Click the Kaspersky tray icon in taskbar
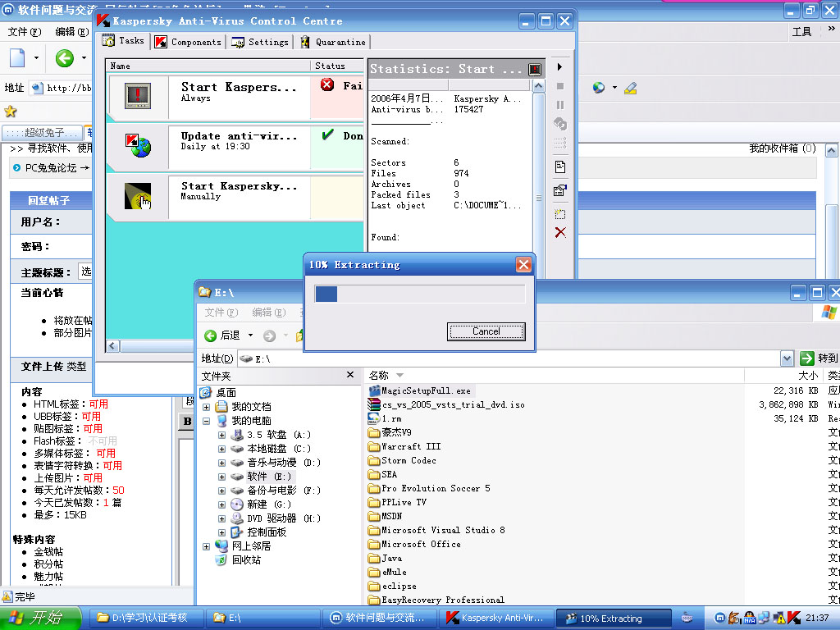 pos(794,618)
